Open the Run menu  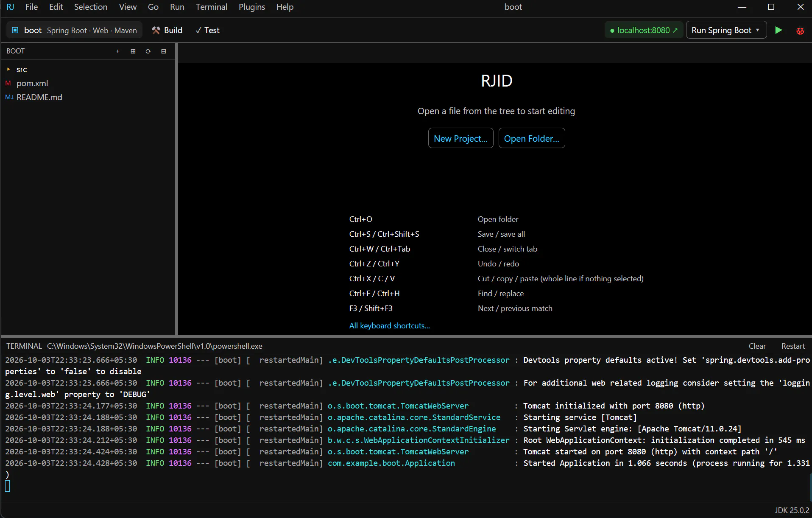177,7
